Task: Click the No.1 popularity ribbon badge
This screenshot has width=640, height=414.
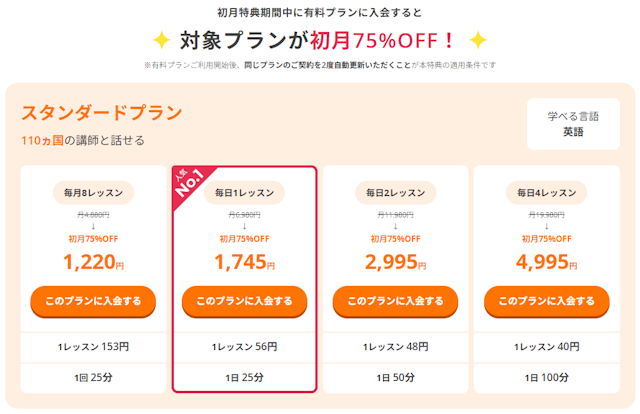Action: click(191, 182)
